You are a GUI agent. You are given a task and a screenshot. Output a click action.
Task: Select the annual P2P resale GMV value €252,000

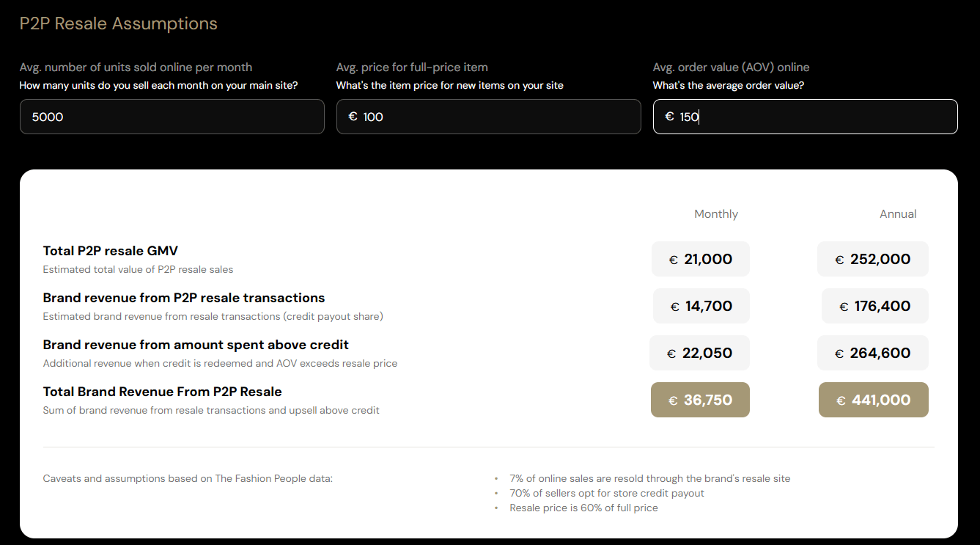tap(872, 259)
